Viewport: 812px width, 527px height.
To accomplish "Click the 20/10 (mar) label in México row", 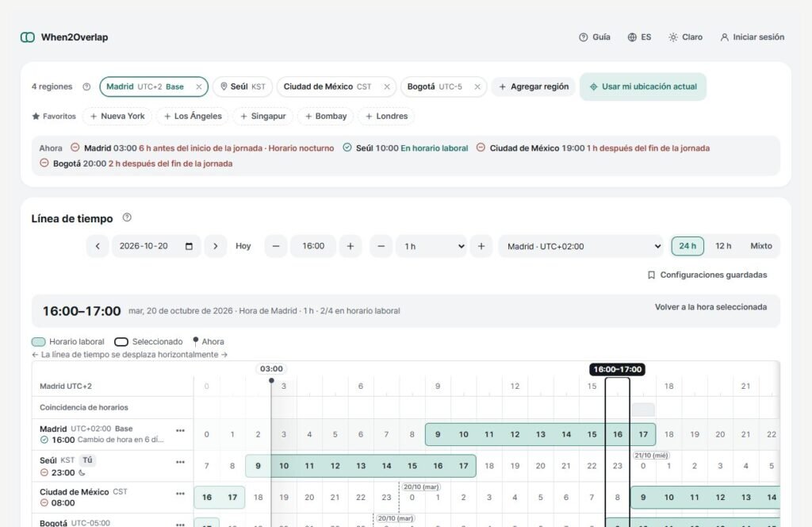I will pos(421,487).
